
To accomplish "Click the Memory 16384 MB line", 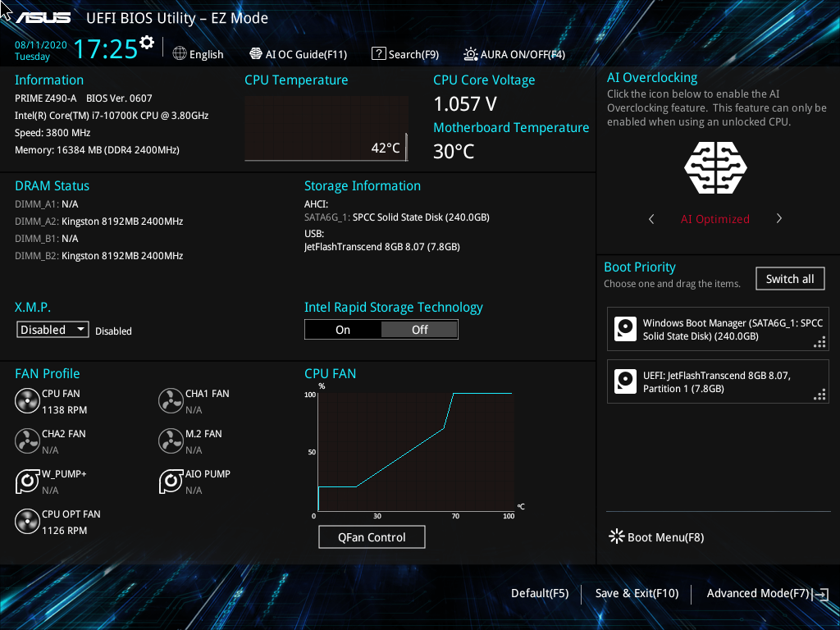I will point(97,150).
